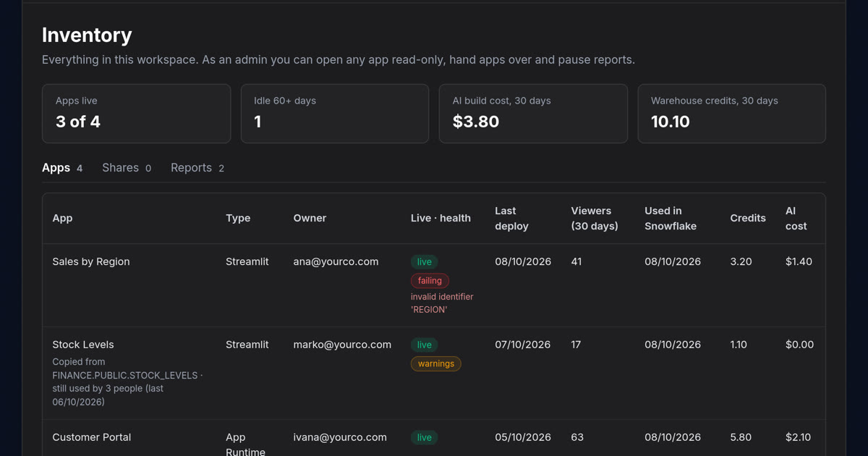
Task: Click the Live · health column header
Action: [x=441, y=218]
